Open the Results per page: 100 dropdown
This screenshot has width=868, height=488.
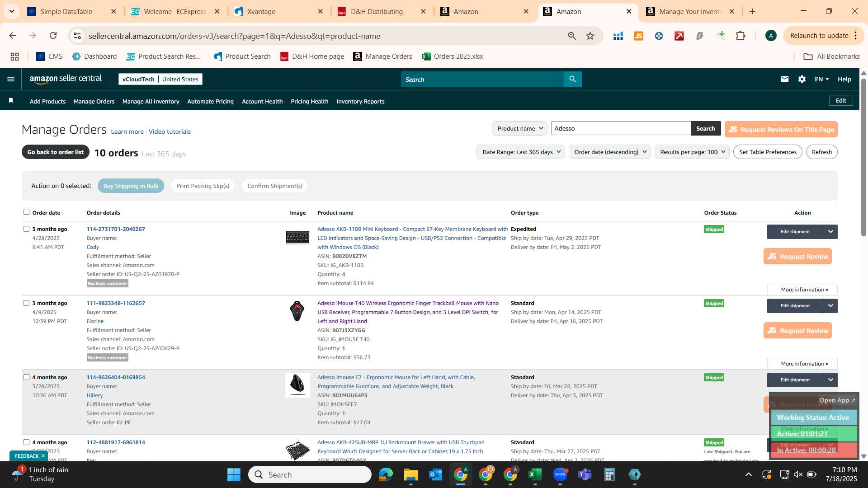pyautogui.click(x=692, y=152)
